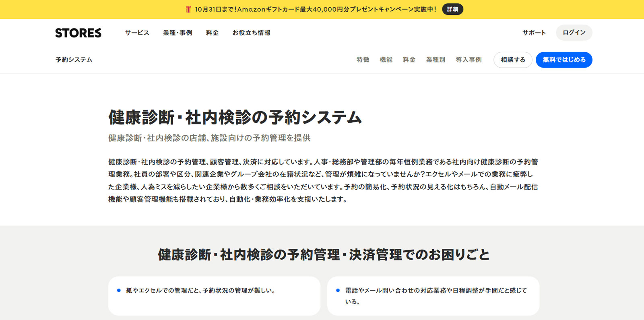Jump to the 機能 section
The image size is (644, 320).
[x=386, y=60]
